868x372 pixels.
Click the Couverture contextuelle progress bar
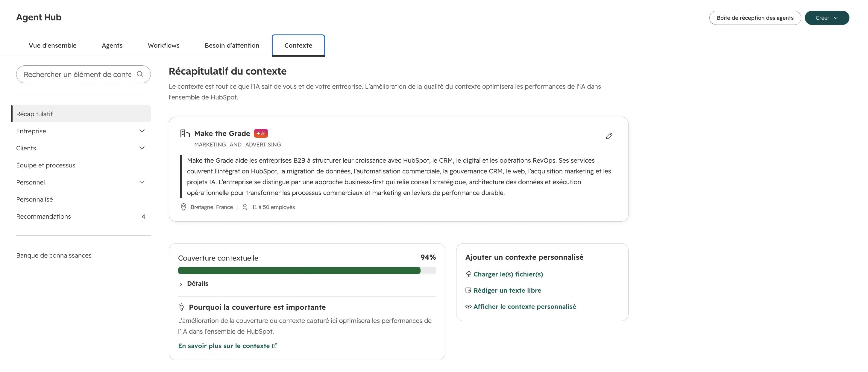point(307,270)
